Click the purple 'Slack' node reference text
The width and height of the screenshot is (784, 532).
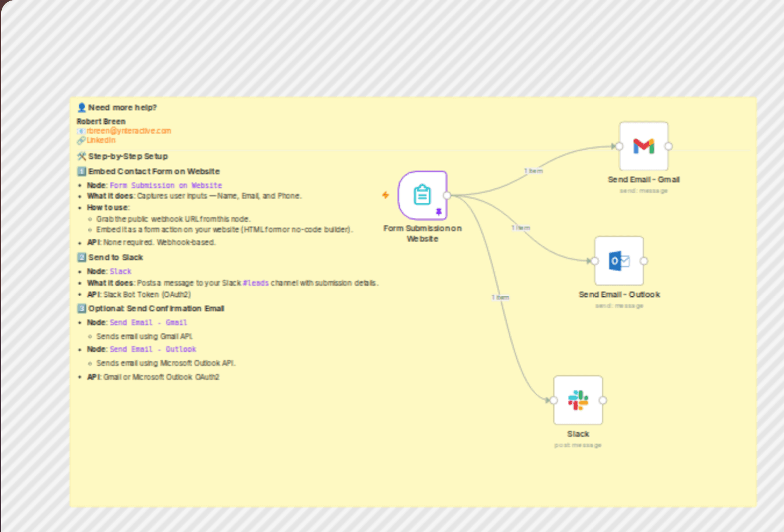[120, 271]
